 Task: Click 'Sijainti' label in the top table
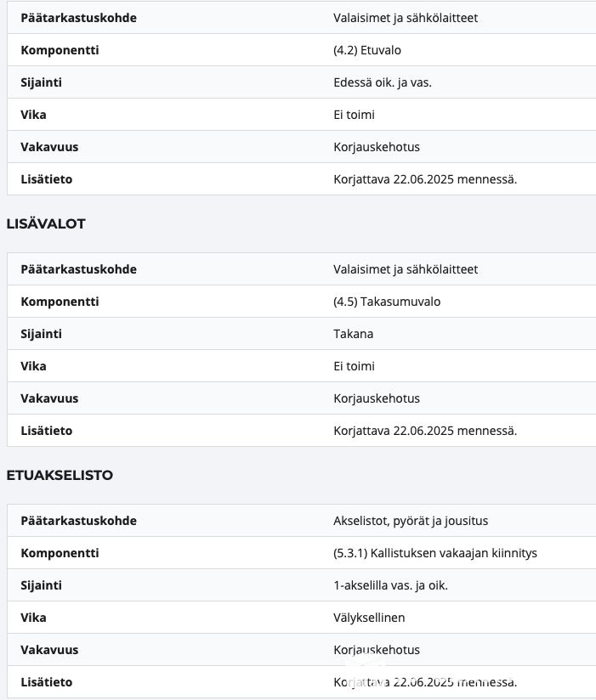41,82
